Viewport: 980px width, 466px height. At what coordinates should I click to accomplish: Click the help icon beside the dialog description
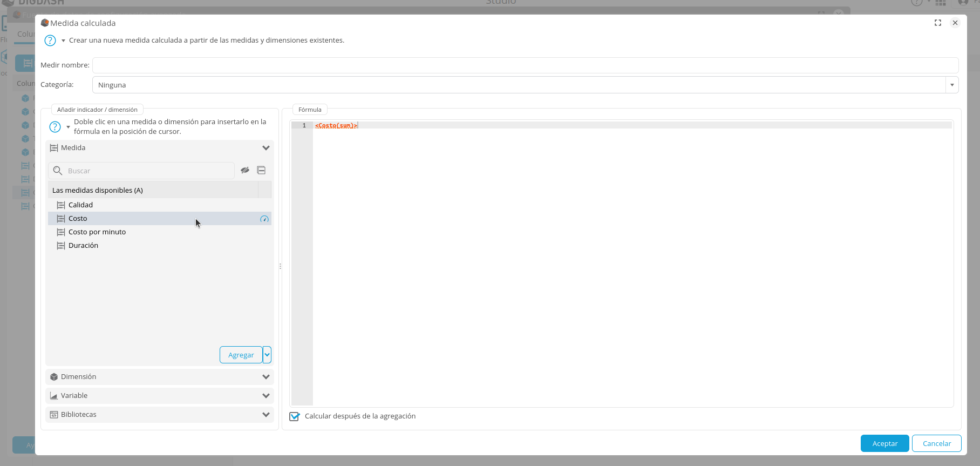(x=50, y=40)
